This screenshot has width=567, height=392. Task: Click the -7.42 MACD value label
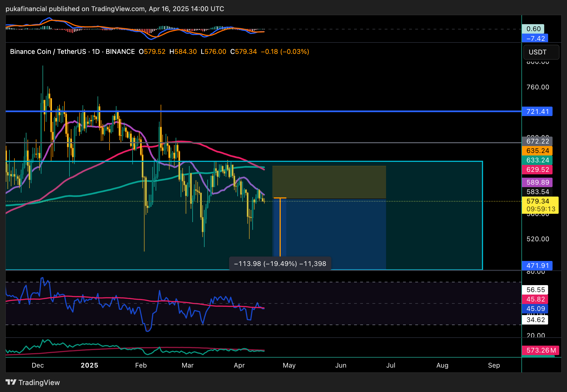click(535, 38)
